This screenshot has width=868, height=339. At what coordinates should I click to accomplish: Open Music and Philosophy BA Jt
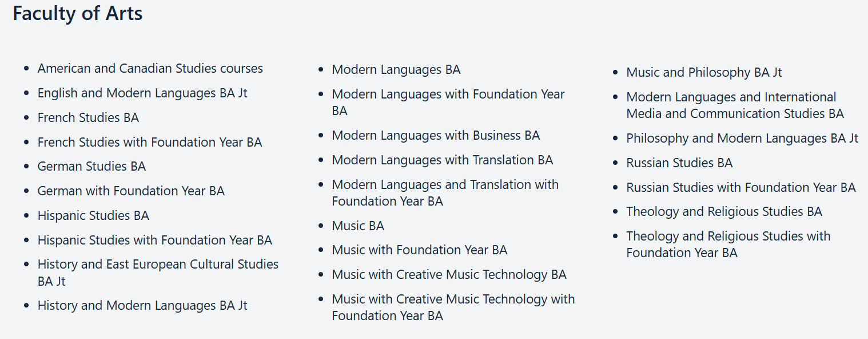(704, 73)
